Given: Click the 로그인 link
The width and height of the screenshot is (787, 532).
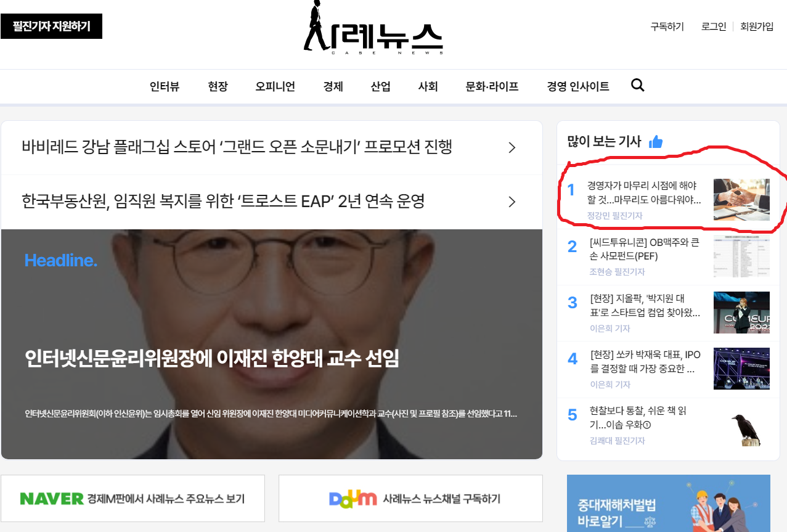Looking at the screenshot, I should [713, 27].
